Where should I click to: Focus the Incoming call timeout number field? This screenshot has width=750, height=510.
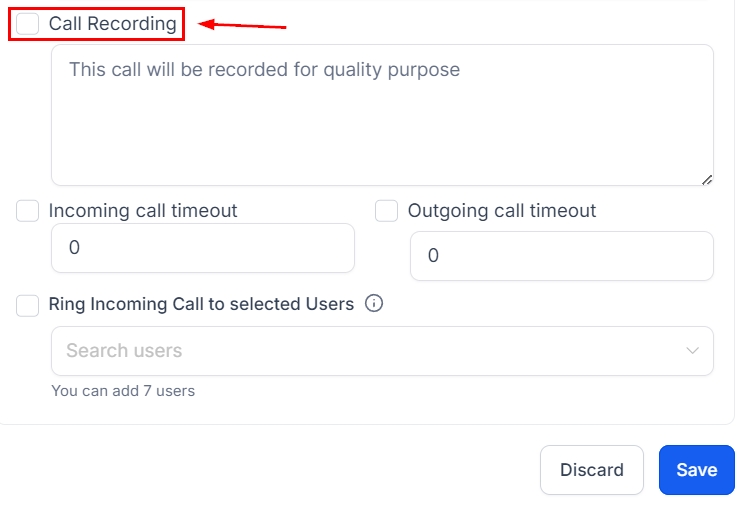203,248
